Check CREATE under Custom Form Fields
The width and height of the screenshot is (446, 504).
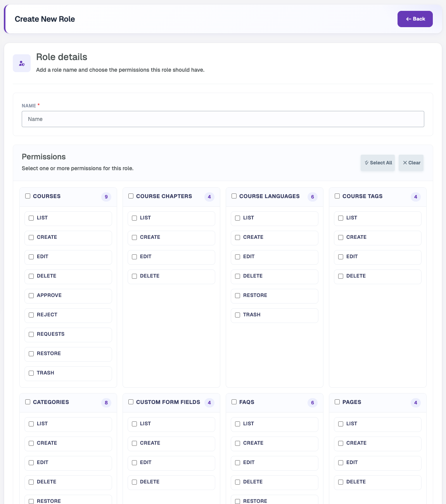point(135,444)
